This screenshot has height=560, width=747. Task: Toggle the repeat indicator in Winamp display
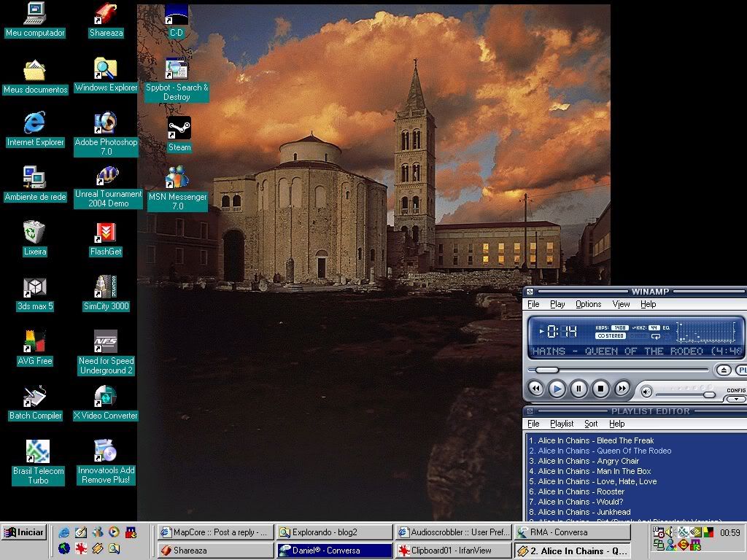pos(656,336)
